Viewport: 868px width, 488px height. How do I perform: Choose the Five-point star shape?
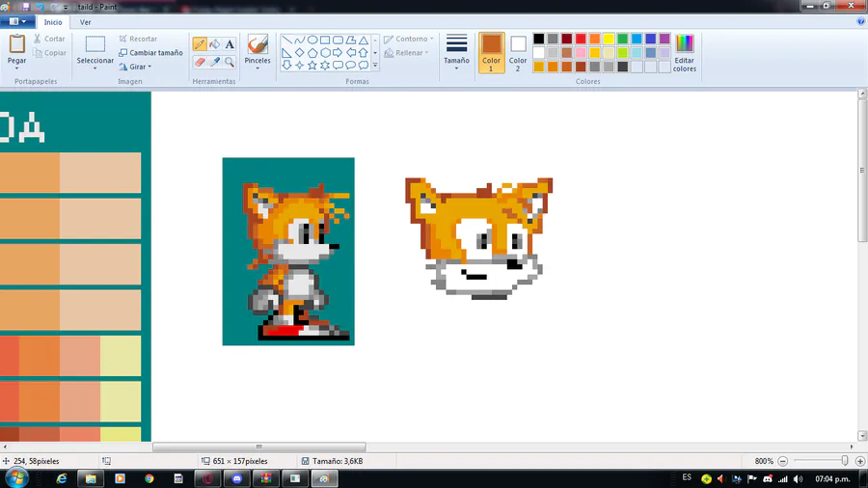click(312, 66)
